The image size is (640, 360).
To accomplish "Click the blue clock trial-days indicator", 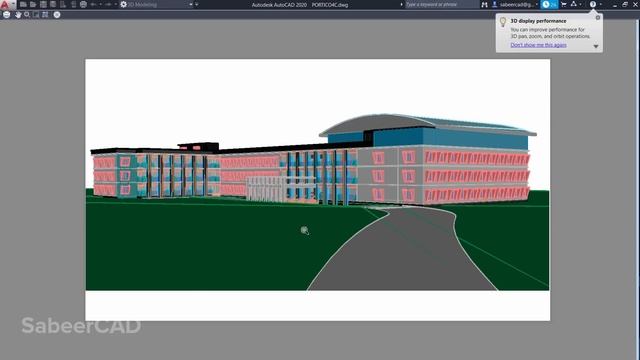I will 549,4.
